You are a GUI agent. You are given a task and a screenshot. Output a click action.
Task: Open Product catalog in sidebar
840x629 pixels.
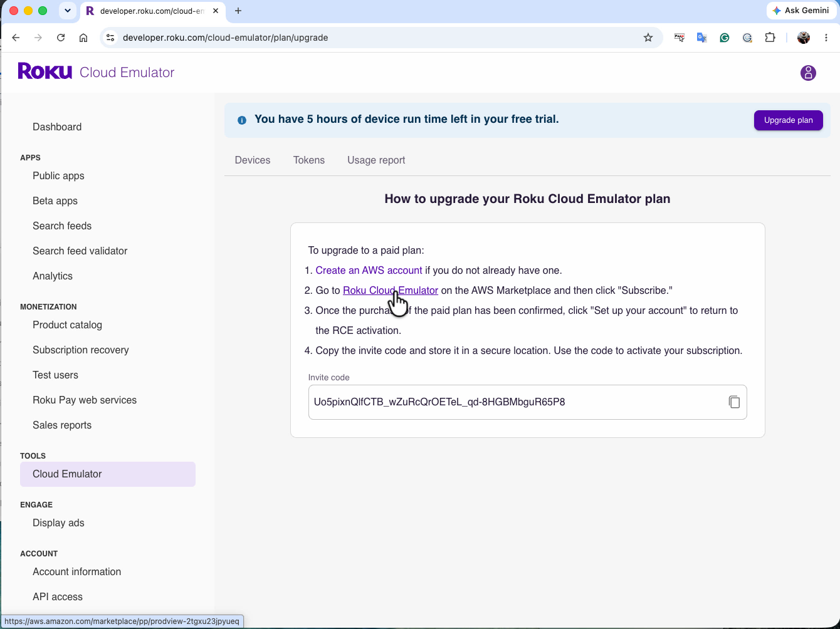point(67,325)
